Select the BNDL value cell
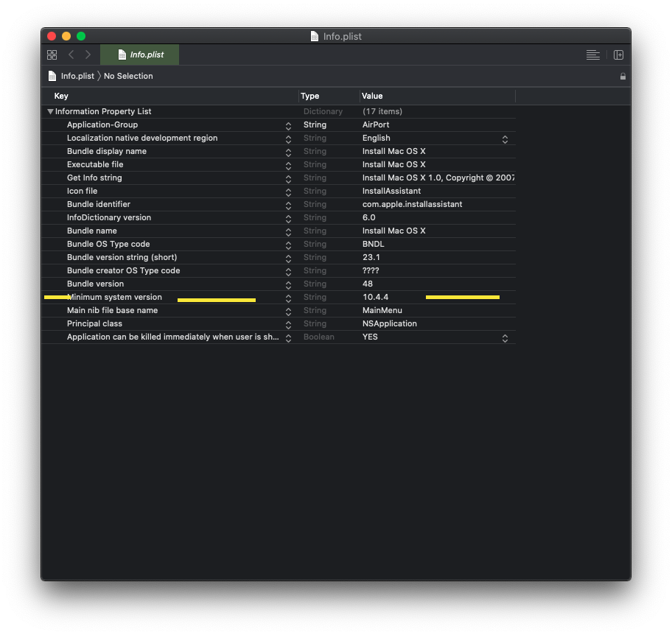Image resolution: width=672 pixels, height=635 pixels. pos(374,245)
